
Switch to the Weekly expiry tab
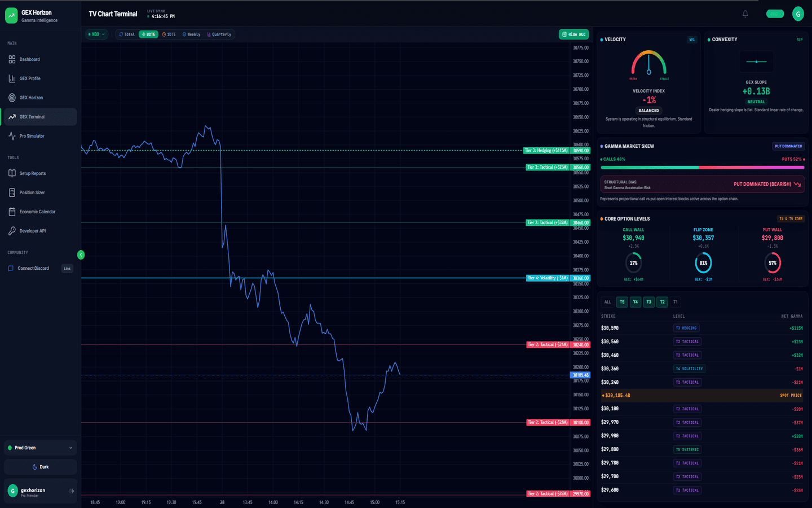coord(191,34)
